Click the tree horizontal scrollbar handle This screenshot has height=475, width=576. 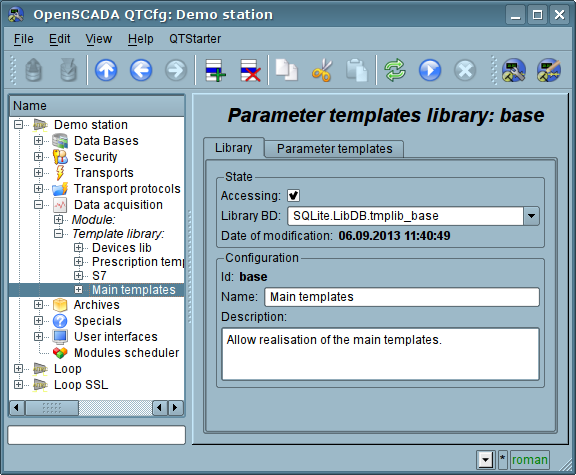[52, 408]
